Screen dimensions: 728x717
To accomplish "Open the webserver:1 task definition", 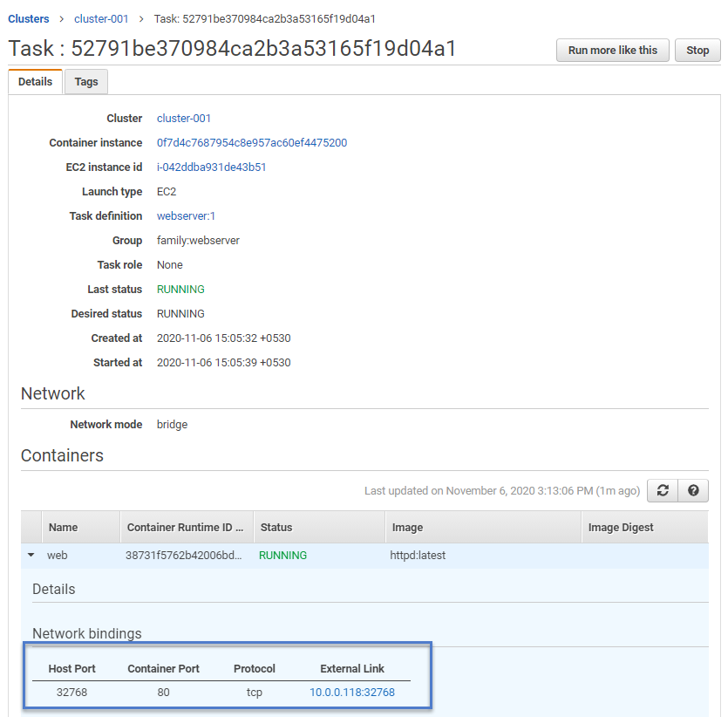I will 186,216.
